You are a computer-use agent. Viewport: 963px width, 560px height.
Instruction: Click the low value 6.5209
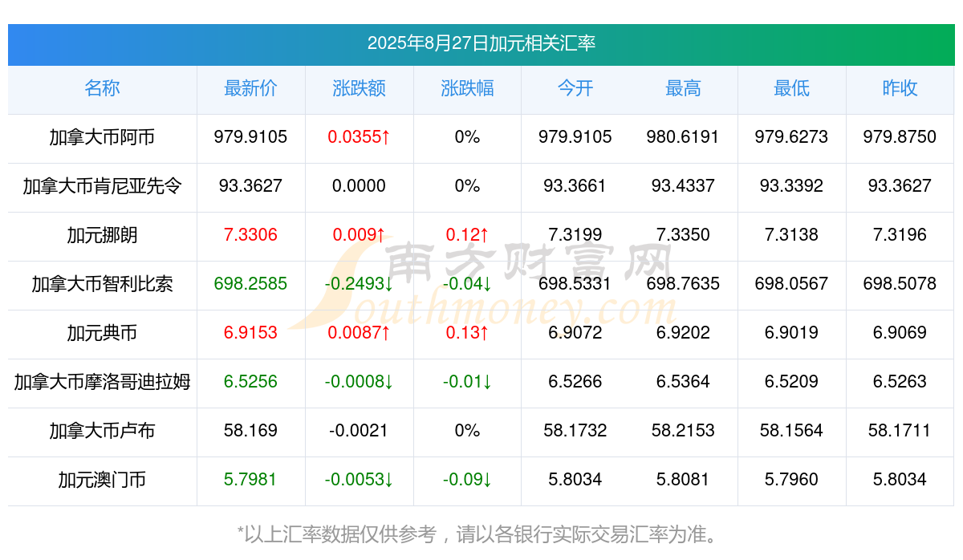tap(791, 382)
